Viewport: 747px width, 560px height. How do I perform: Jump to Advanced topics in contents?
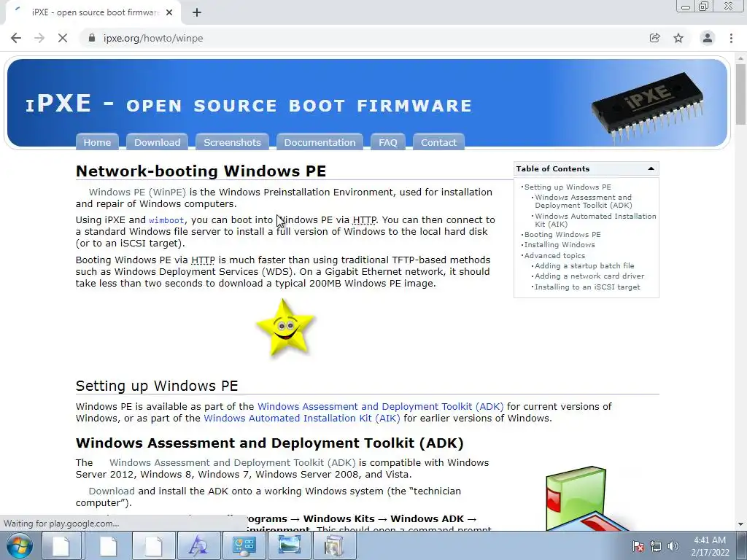pyautogui.click(x=554, y=256)
